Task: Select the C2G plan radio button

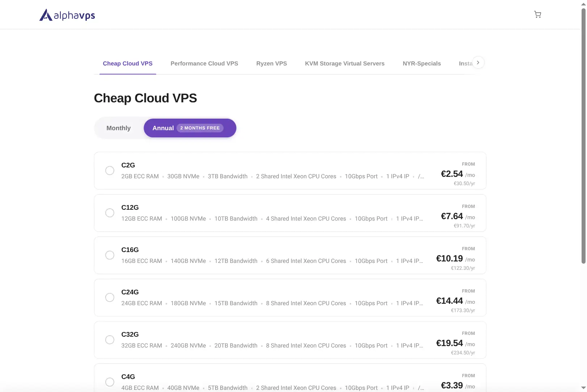Action: (x=110, y=170)
